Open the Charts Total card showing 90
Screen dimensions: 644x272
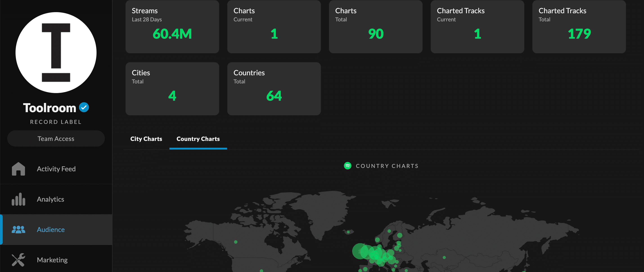tap(375, 27)
